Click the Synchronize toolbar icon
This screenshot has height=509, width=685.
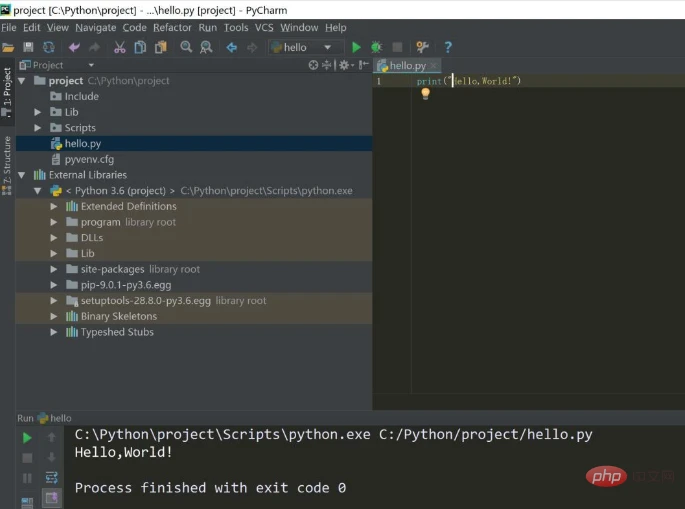pos(48,47)
